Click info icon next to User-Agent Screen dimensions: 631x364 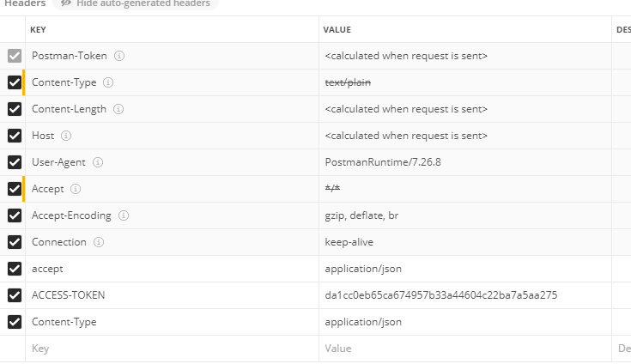98,162
